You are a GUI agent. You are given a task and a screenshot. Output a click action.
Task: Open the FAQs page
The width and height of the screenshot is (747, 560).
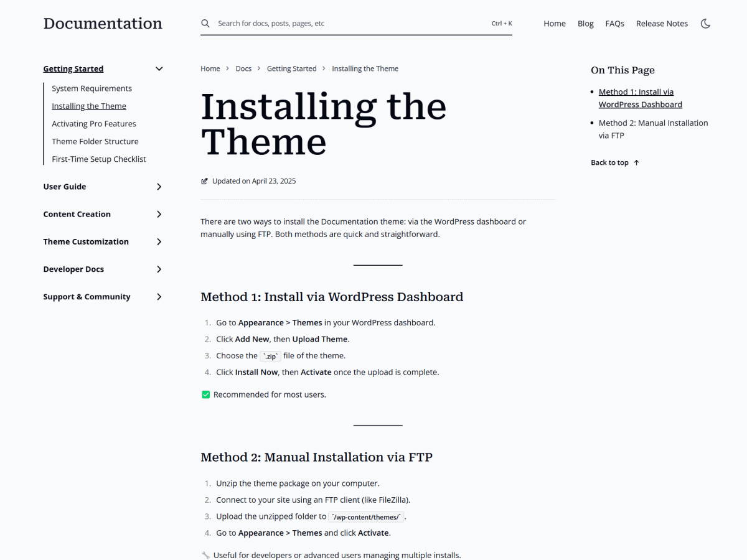tap(614, 23)
